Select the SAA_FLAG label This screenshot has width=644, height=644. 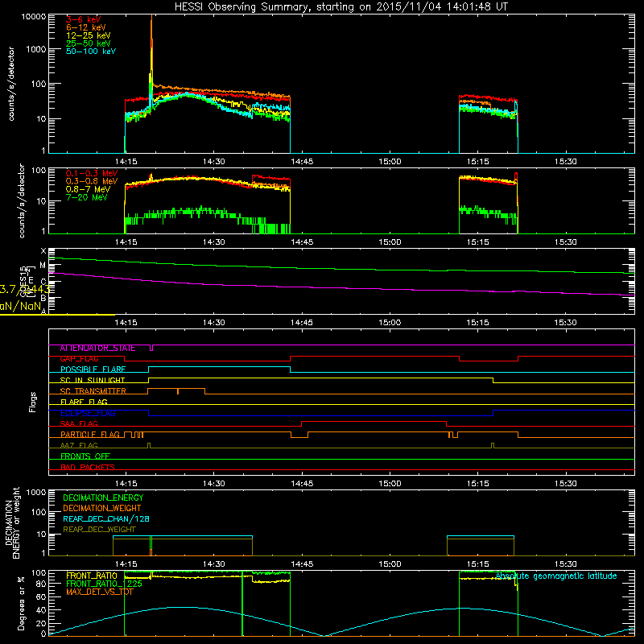coord(79,424)
